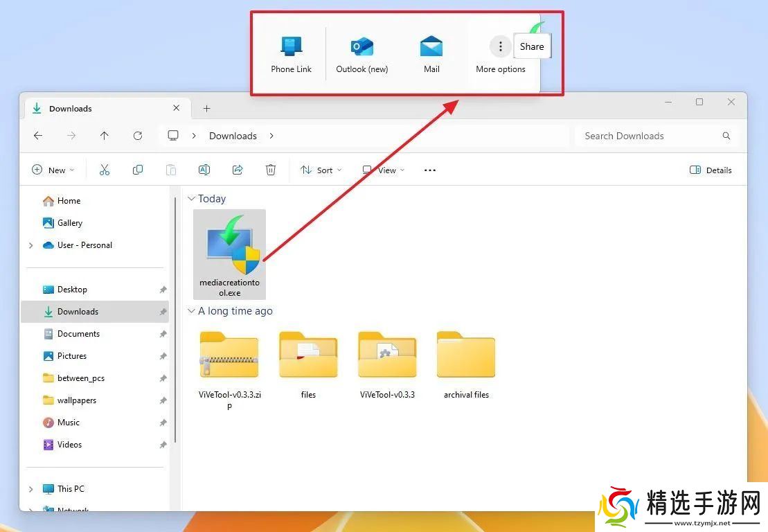Choose the Mail app icon
The width and height of the screenshot is (768, 532).
coord(431,54)
